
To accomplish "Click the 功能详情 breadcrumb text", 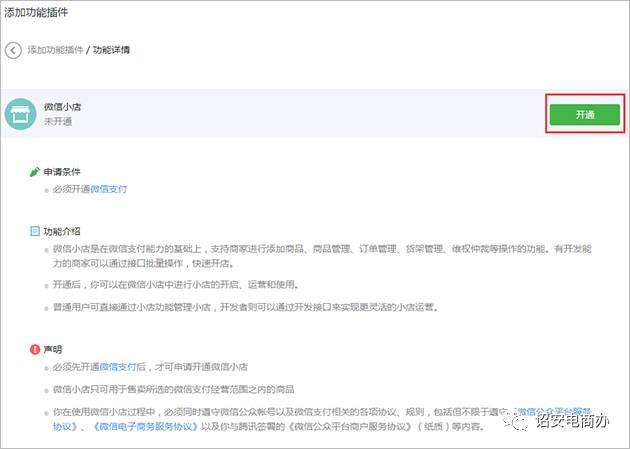I will click(111, 50).
